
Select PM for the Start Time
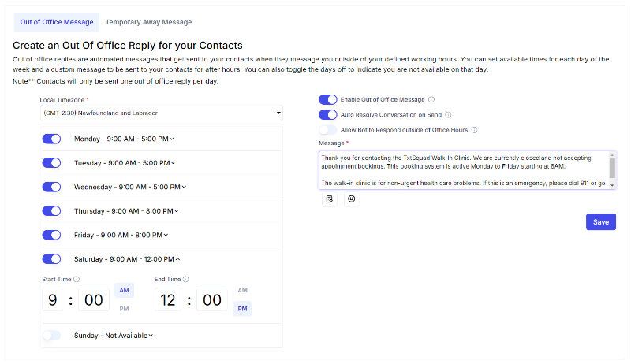click(124, 309)
